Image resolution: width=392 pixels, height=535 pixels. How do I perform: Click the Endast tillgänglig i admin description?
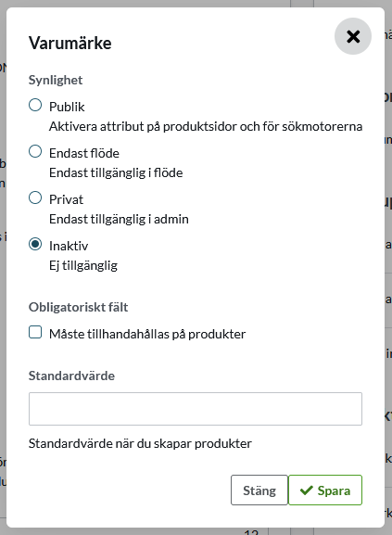(119, 220)
